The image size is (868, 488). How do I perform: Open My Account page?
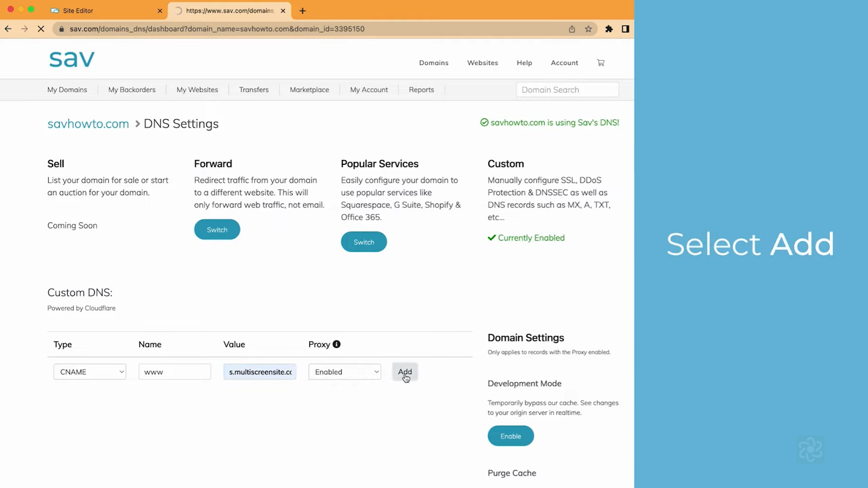click(369, 90)
